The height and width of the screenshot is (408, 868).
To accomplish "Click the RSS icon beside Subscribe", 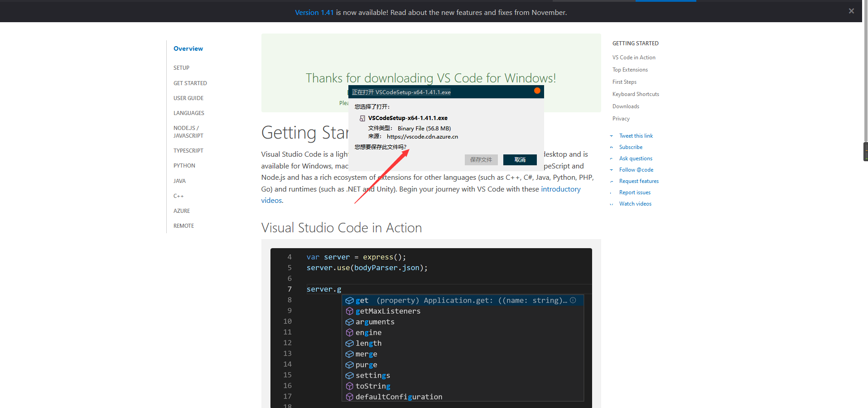I will click(611, 147).
